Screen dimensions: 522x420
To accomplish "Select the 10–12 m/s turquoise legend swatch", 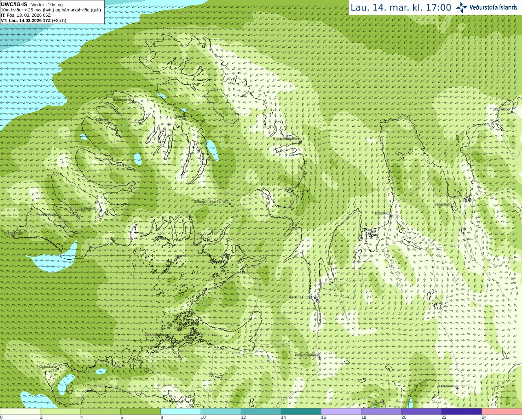I will (221, 411).
